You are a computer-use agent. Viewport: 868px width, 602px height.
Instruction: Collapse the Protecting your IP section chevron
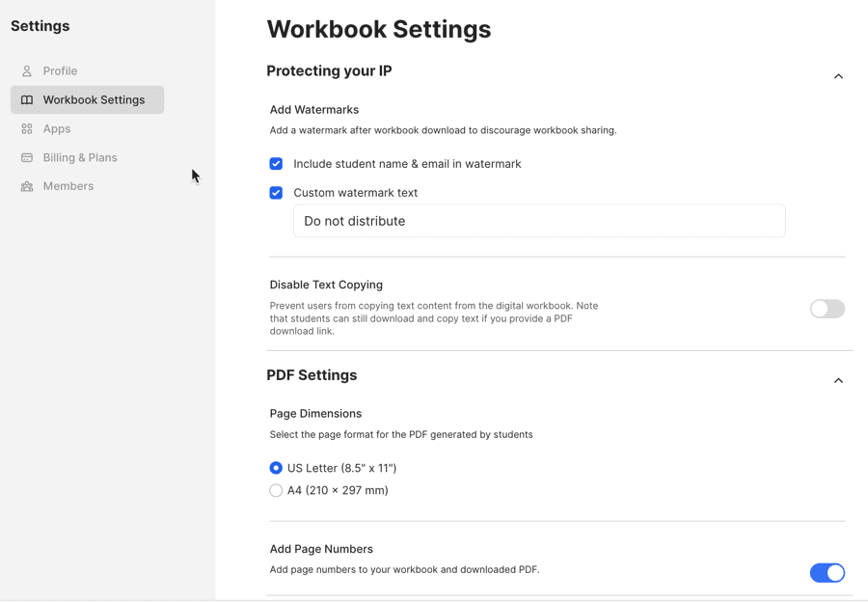[x=838, y=76]
